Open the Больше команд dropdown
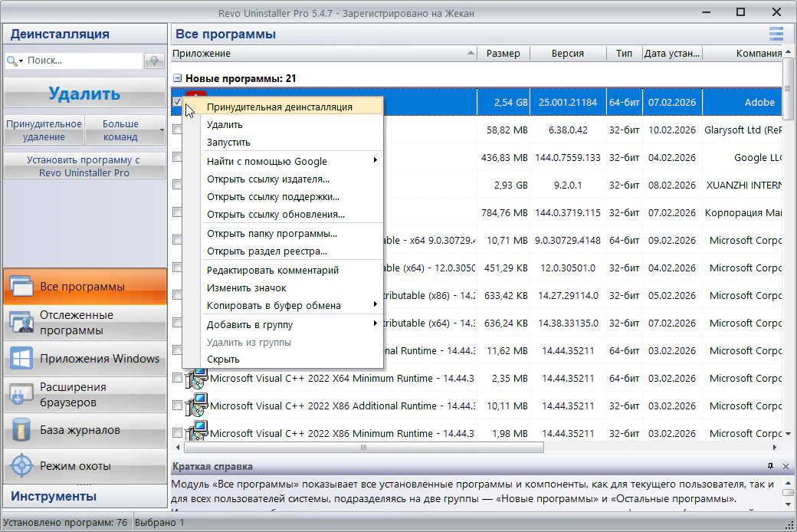797x532 pixels. coord(125,130)
